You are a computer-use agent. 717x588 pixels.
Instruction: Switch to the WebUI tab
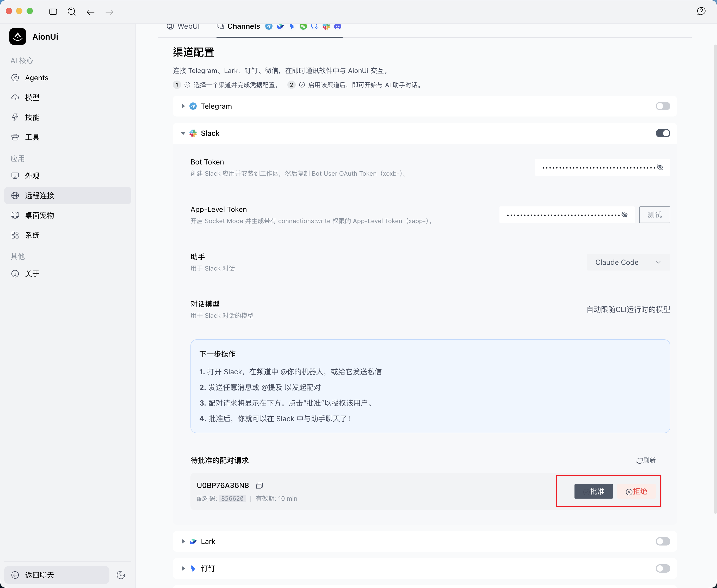point(183,26)
